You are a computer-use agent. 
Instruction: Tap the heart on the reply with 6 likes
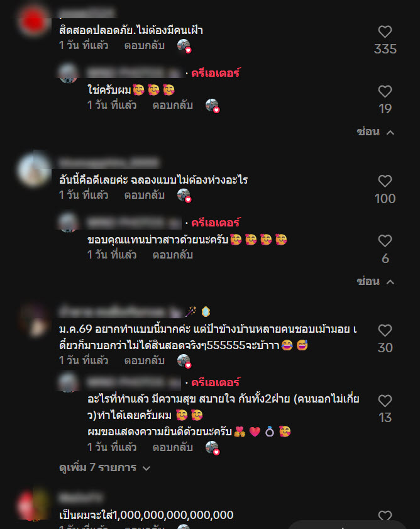coord(385,241)
